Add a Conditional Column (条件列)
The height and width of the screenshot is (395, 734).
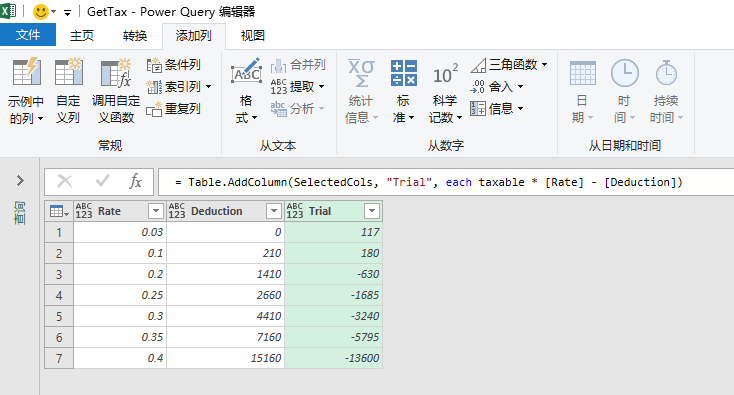click(x=173, y=65)
